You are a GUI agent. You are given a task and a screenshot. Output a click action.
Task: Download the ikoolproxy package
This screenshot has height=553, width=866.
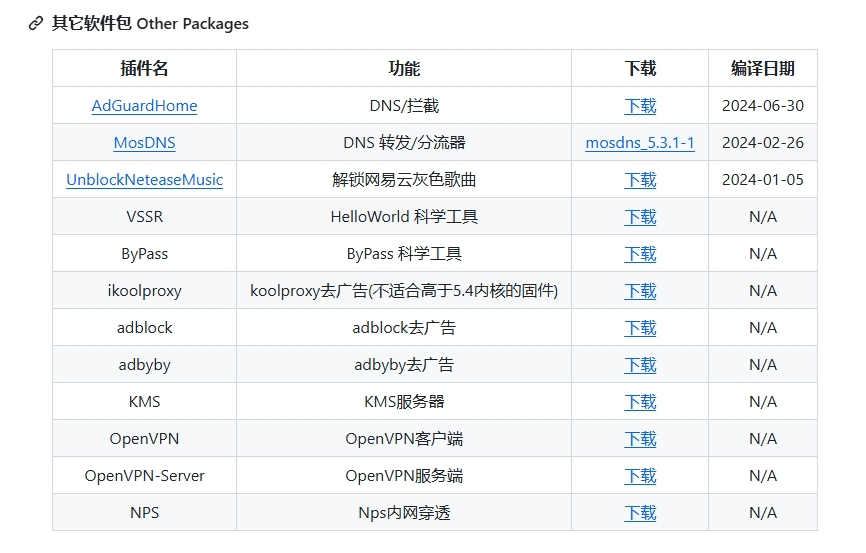640,291
